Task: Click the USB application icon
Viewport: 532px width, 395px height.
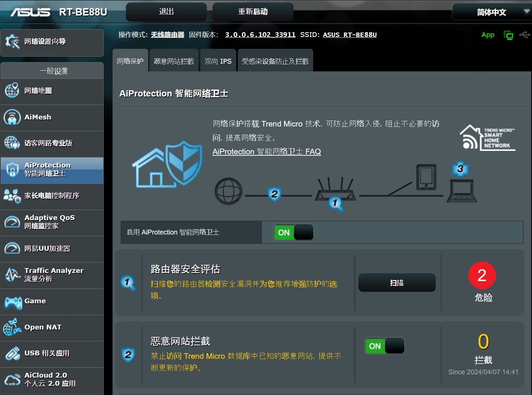Action: (x=12, y=354)
